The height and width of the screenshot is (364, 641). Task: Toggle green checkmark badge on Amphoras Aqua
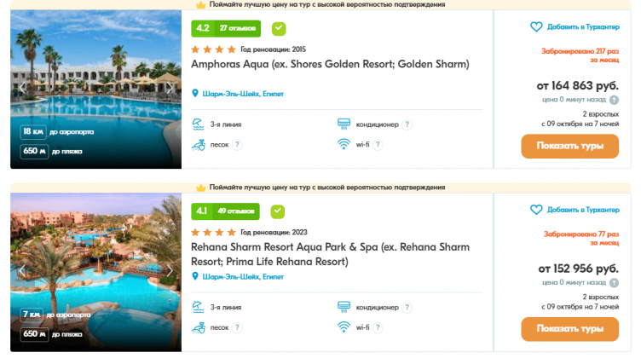(279, 28)
